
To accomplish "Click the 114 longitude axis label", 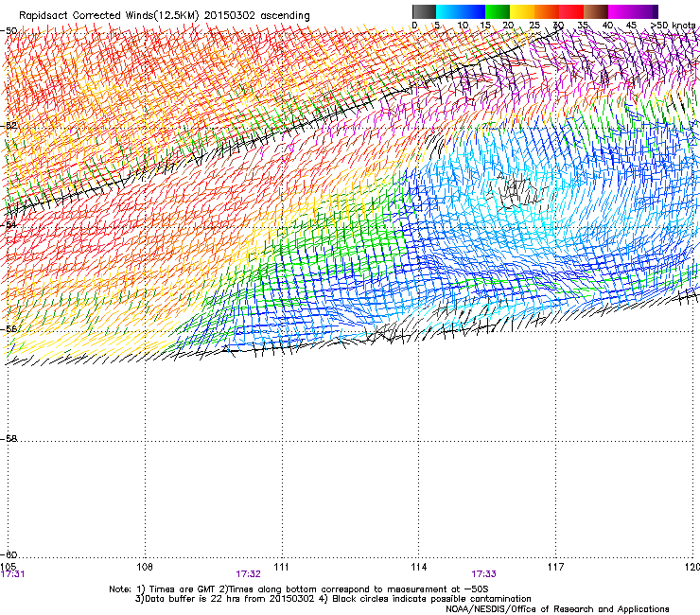I will pos(418,567).
